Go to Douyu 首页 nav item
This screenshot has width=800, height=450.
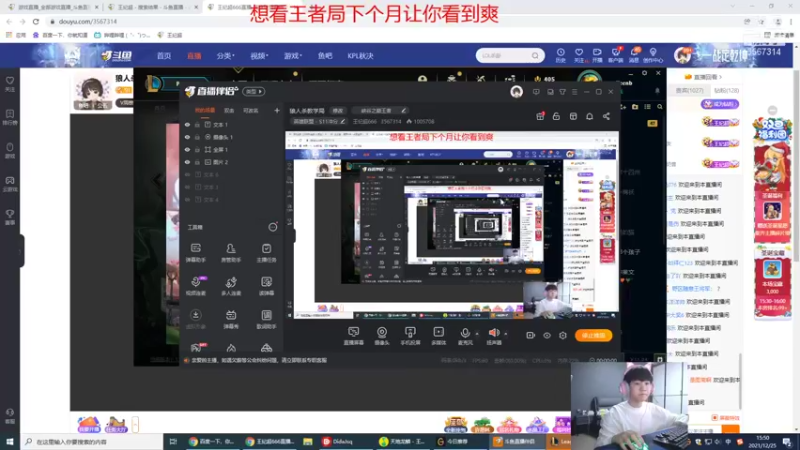pyautogui.click(x=164, y=56)
